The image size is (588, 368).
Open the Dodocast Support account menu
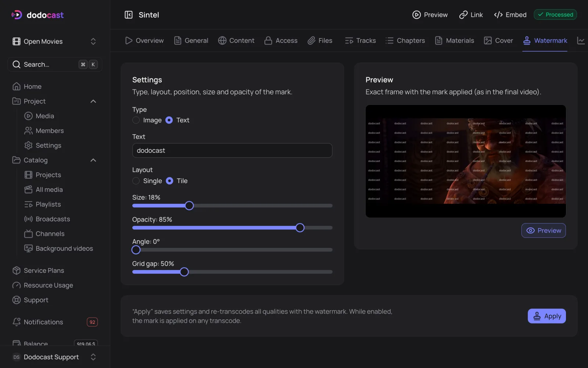pos(55,357)
